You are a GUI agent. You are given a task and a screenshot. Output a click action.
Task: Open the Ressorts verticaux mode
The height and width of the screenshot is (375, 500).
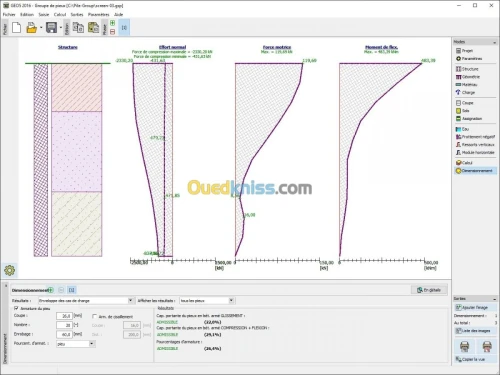[475, 145]
